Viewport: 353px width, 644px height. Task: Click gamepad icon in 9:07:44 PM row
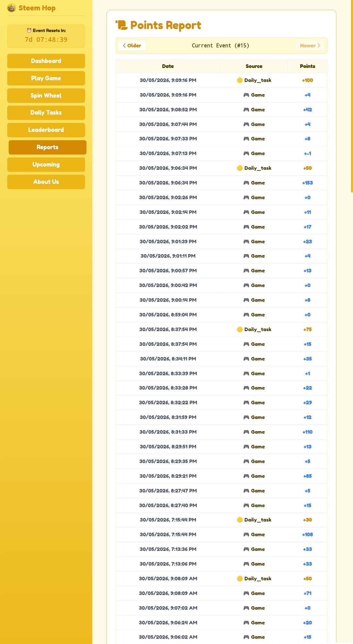[246, 124]
